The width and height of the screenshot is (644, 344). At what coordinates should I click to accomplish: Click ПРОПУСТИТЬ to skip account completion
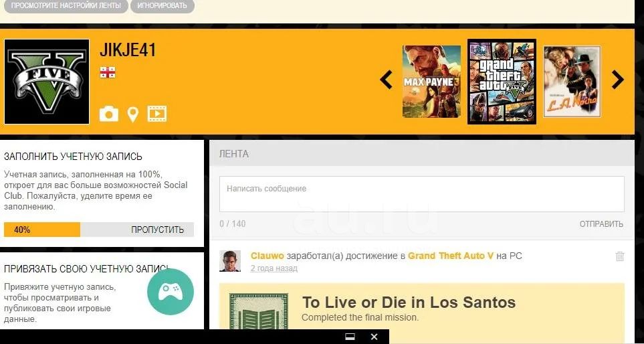pyautogui.click(x=158, y=230)
